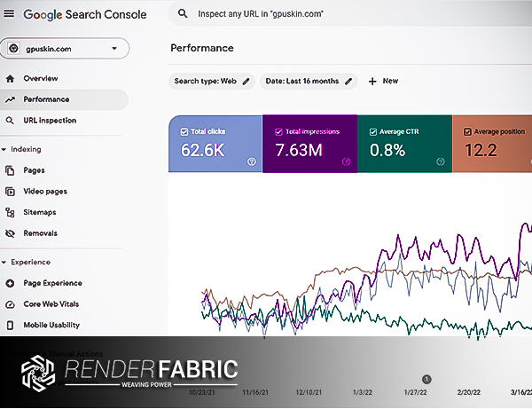Toggle the Average position checkbox

pyautogui.click(x=467, y=131)
